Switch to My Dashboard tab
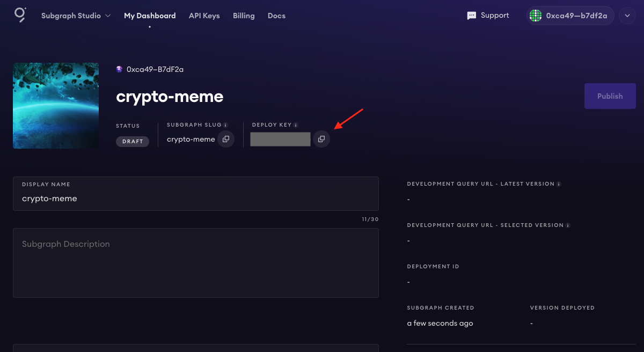The image size is (644, 352). (150, 16)
